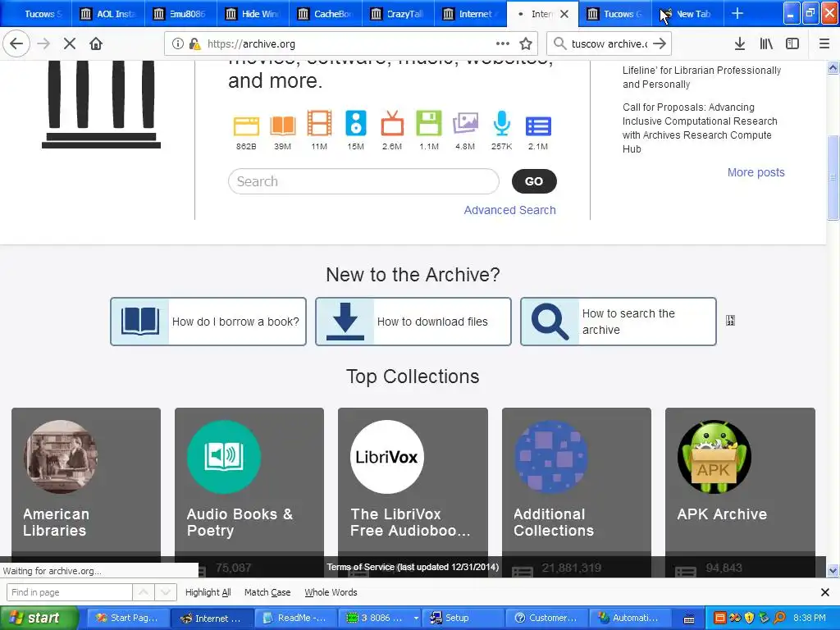Viewport: 840px width, 630px height.
Task: Open the browser home page icon
Action: click(96, 44)
